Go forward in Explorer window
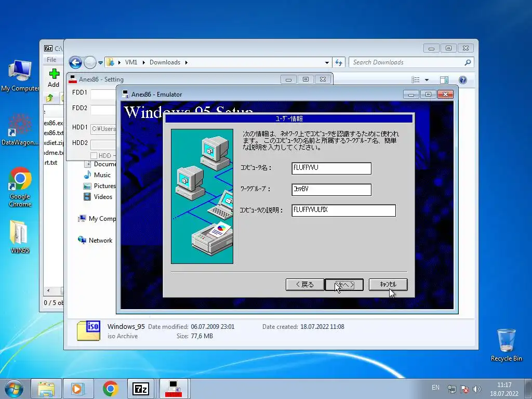This screenshot has height=399, width=532. (x=90, y=62)
